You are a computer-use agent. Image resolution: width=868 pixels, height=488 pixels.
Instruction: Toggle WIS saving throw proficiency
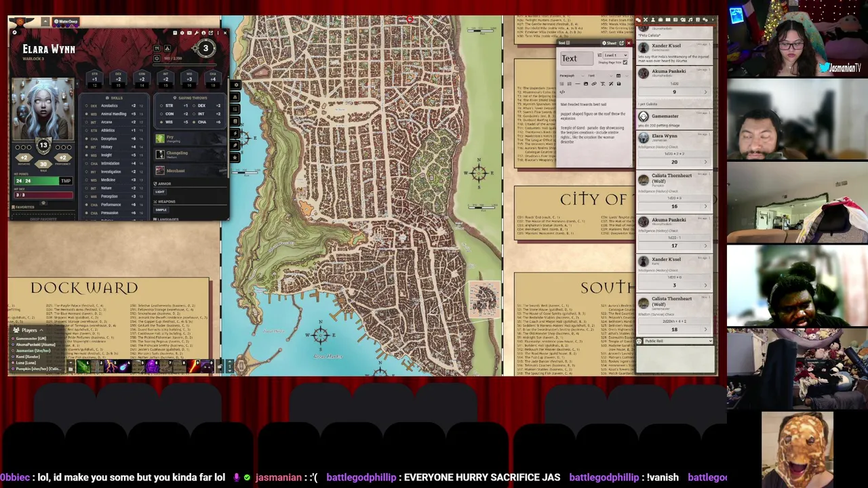pos(161,122)
